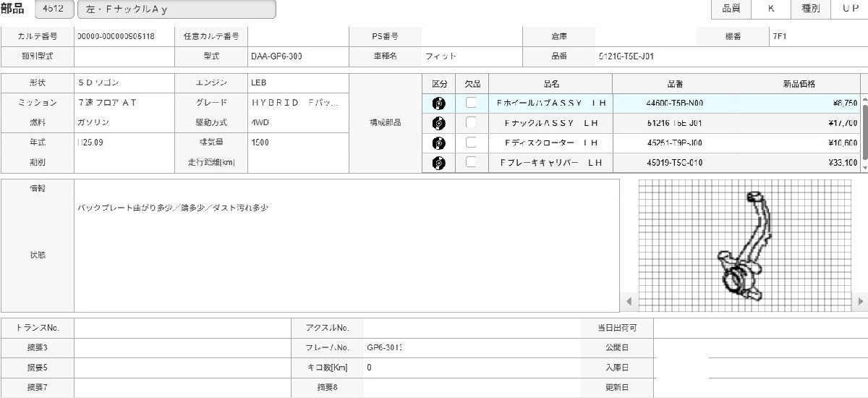Click the ¥8,750 new price cell
This screenshot has width=868, height=398.
(843, 103)
